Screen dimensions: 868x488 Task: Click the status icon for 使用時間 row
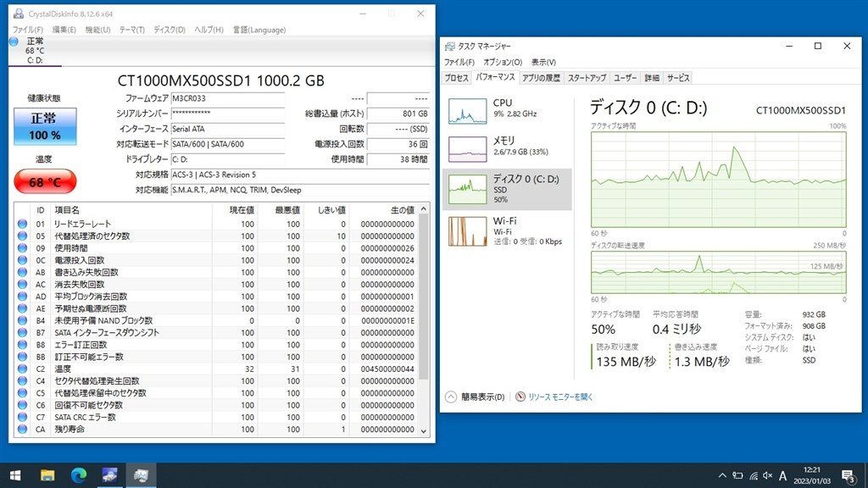point(22,248)
